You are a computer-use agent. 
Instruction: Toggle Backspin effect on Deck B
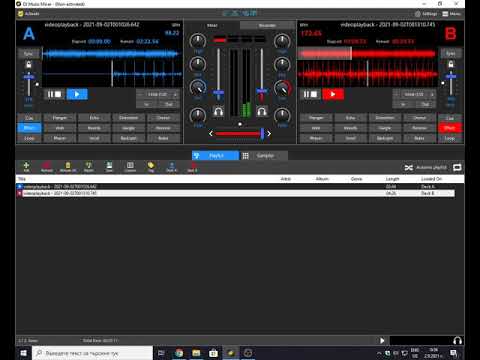click(385, 138)
